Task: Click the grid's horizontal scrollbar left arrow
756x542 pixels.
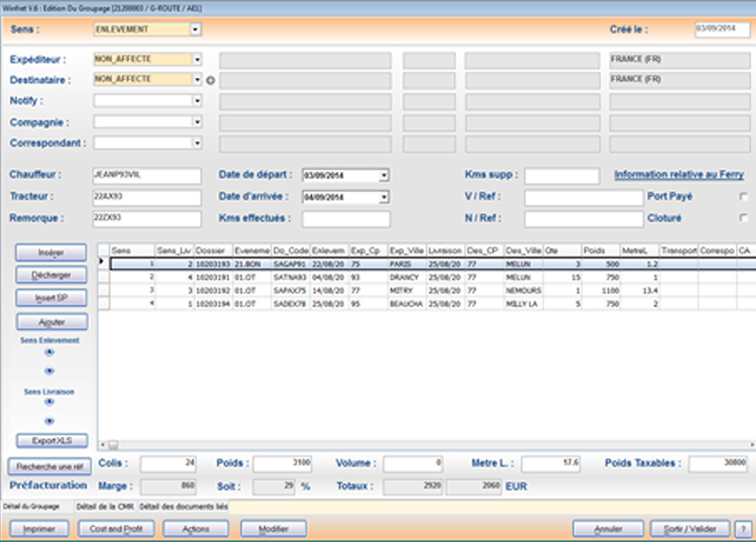Action: click(x=103, y=446)
